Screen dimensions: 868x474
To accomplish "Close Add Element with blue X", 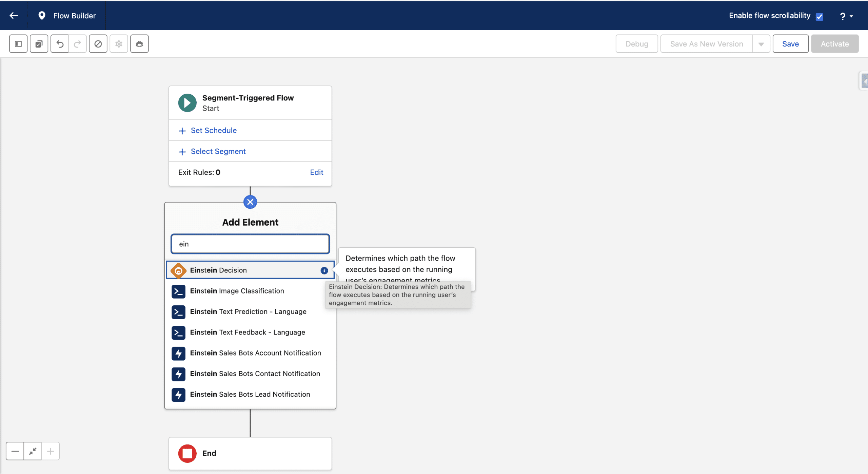I will click(x=250, y=202).
